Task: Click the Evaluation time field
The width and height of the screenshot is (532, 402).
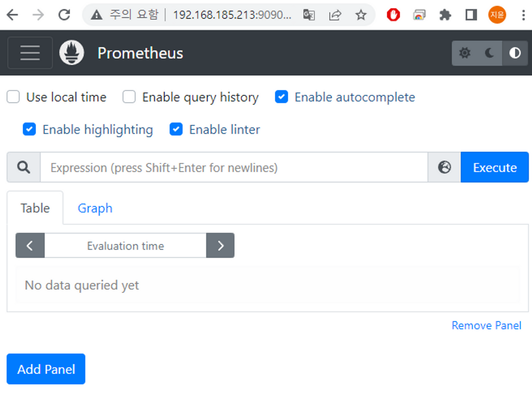Action: pyautogui.click(x=126, y=245)
